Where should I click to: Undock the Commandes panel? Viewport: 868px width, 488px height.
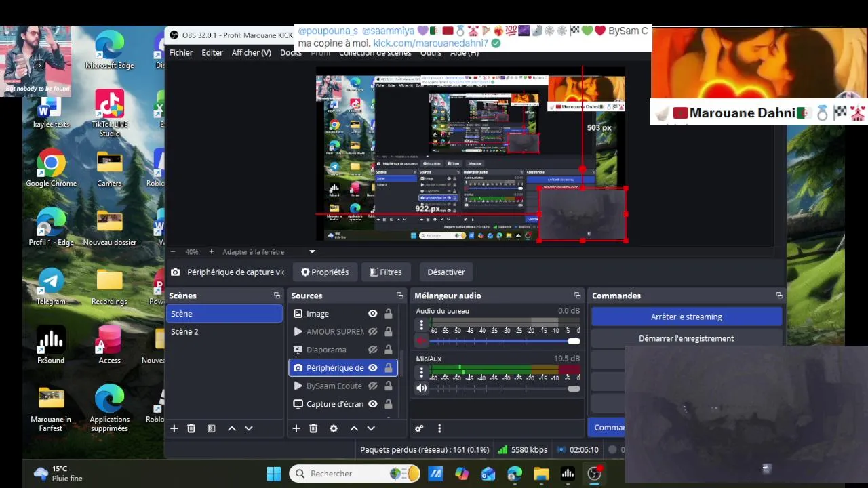(x=779, y=296)
